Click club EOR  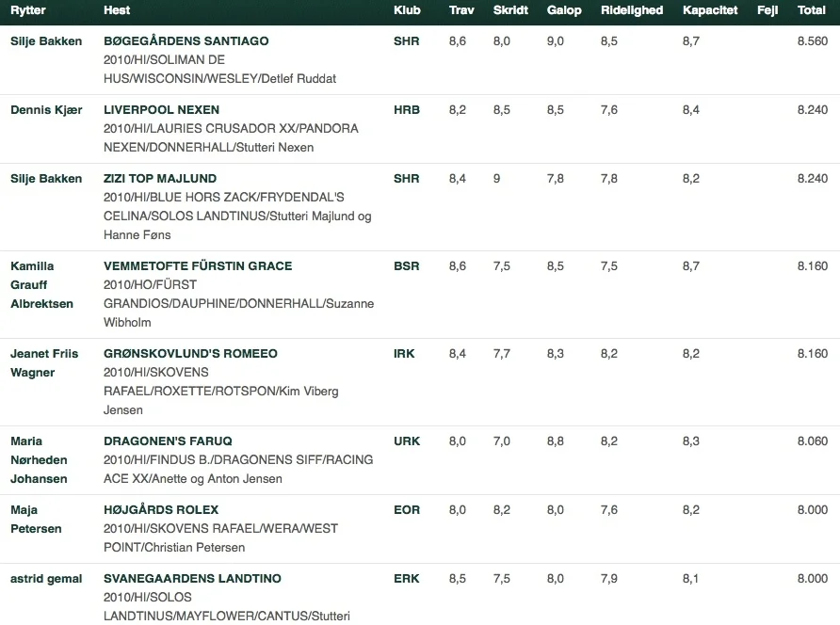(407, 510)
